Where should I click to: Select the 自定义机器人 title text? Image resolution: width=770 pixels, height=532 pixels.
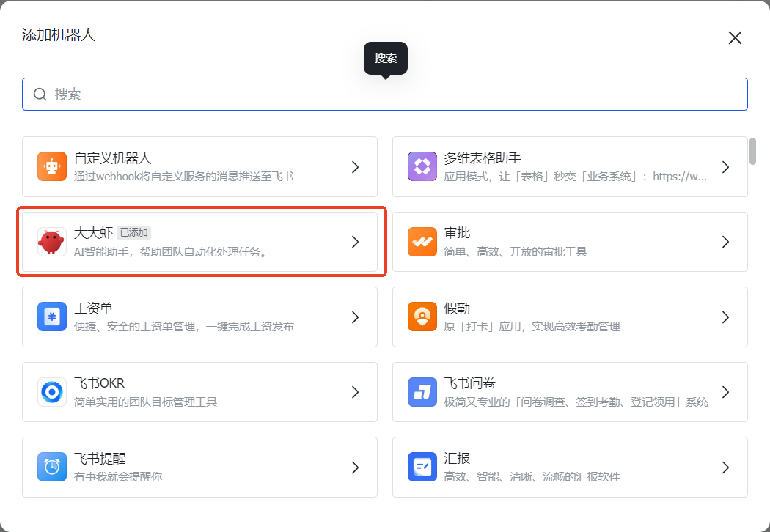pyautogui.click(x=112, y=158)
